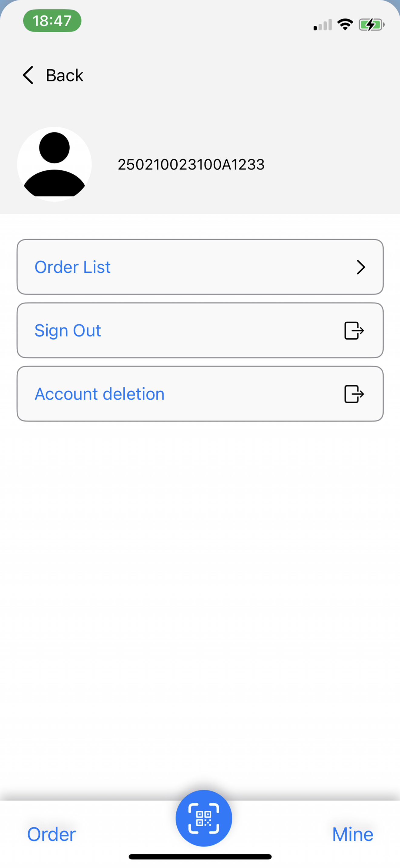
Task: Open the Order List row
Action: [x=200, y=267]
